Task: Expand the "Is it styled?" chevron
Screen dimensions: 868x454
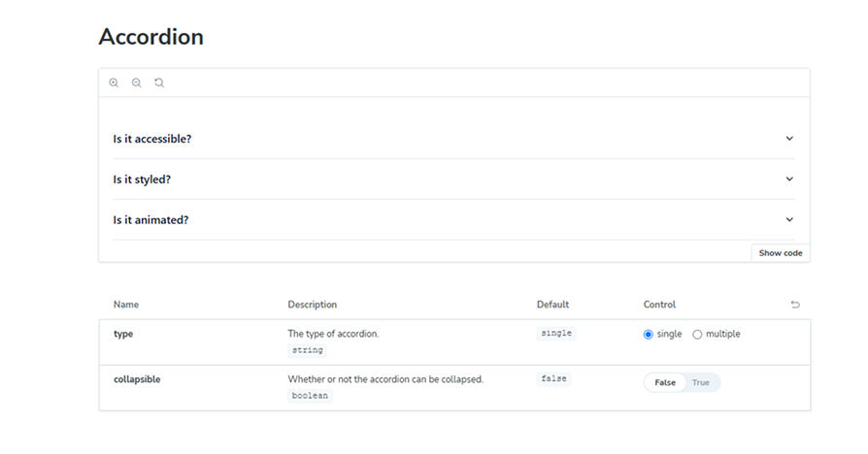Action: pyautogui.click(x=789, y=179)
